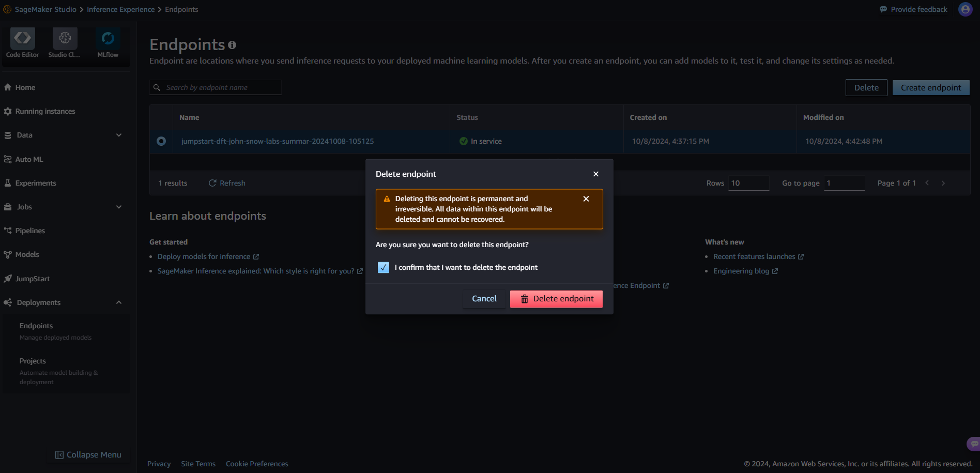Go to the previous page arrow

(927, 183)
